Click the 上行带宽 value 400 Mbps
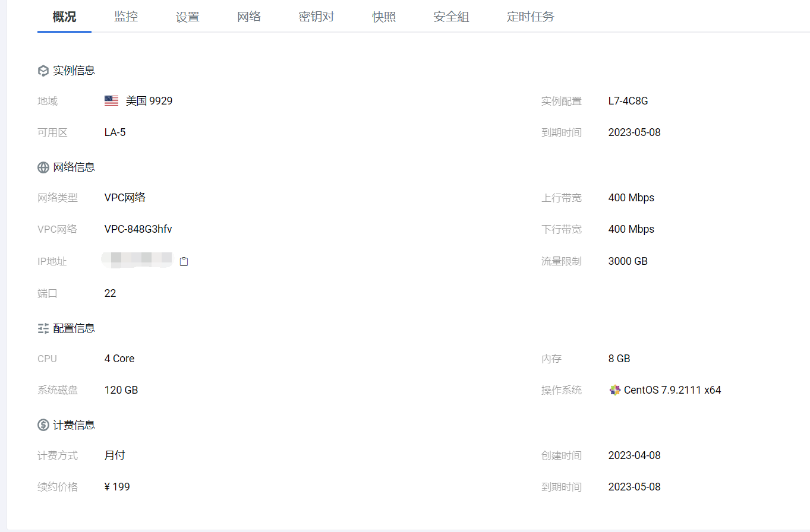Screen dimensions: 810x532 (x=631, y=198)
